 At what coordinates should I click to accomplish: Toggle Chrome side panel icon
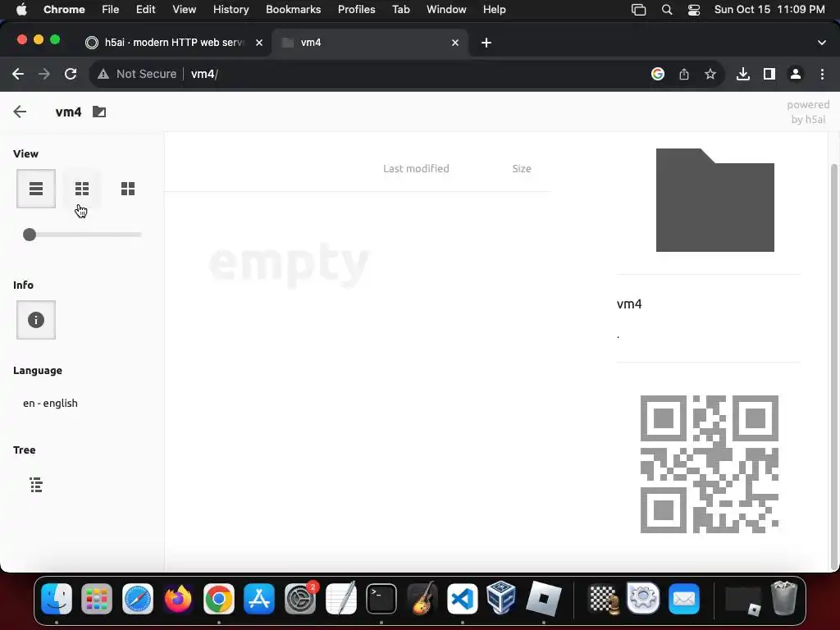pos(769,74)
